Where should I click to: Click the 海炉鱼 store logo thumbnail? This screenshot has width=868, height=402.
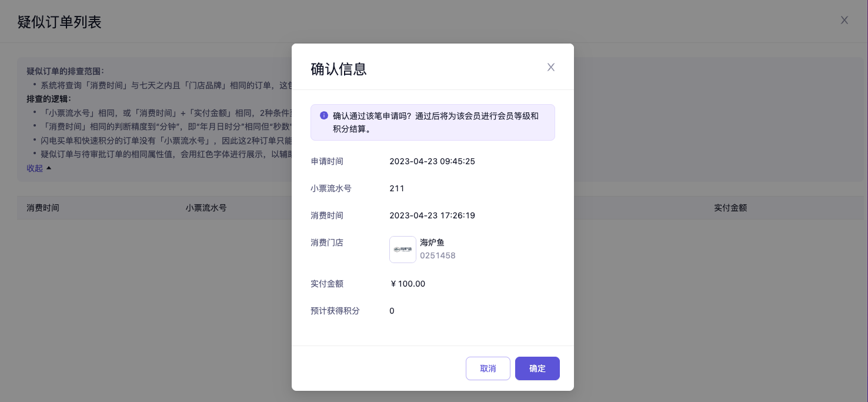403,250
